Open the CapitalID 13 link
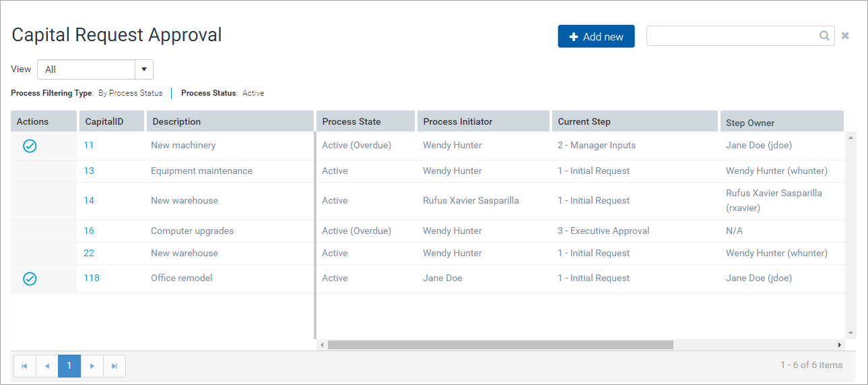The image size is (868, 385). (89, 171)
